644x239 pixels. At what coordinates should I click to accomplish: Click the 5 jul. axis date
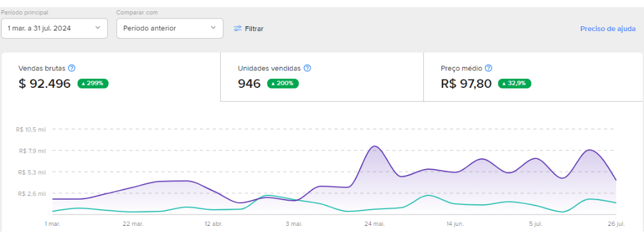tap(536, 224)
